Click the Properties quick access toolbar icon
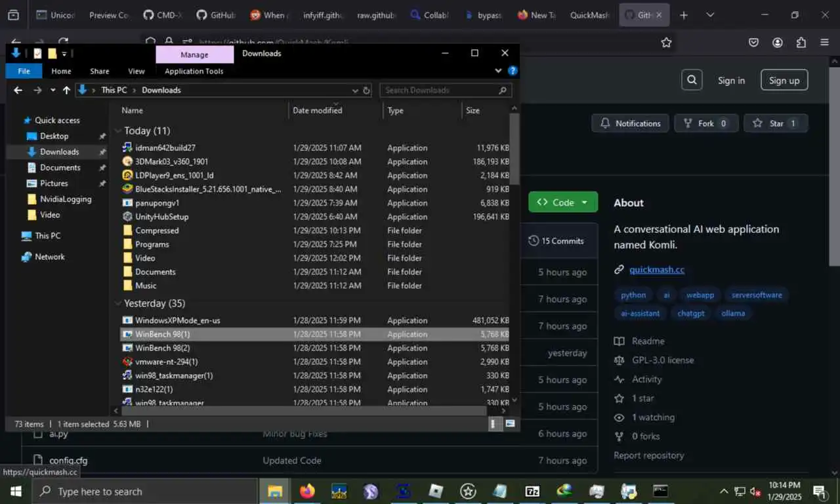 coord(37,54)
